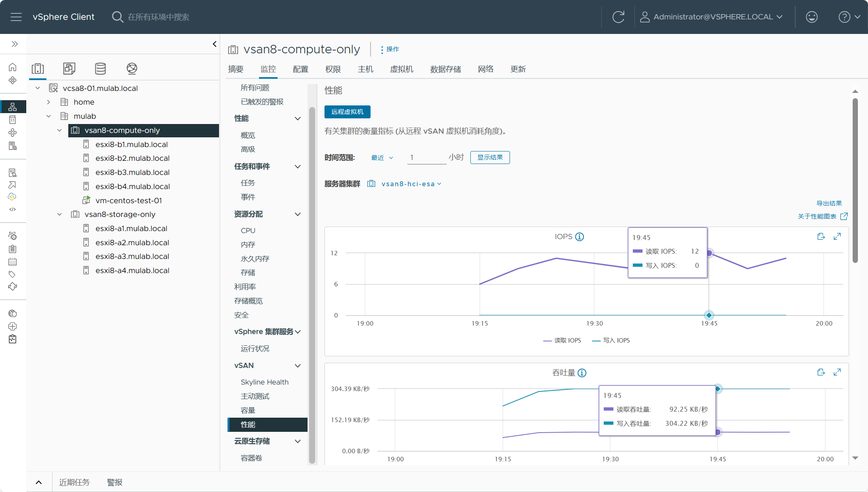Click the 导出结果 link
The width and height of the screenshot is (868, 492).
[829, 204]
